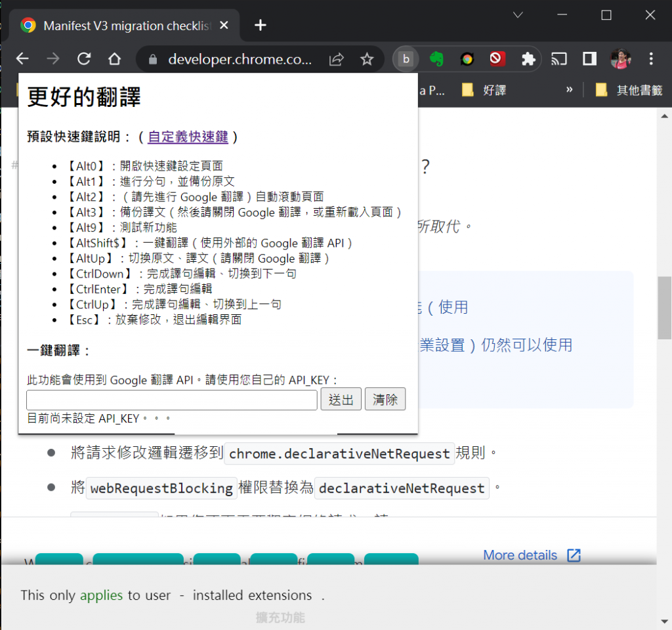
Task: Click the 【Esc】 放棄修改 line
Action: click(154, 320)
